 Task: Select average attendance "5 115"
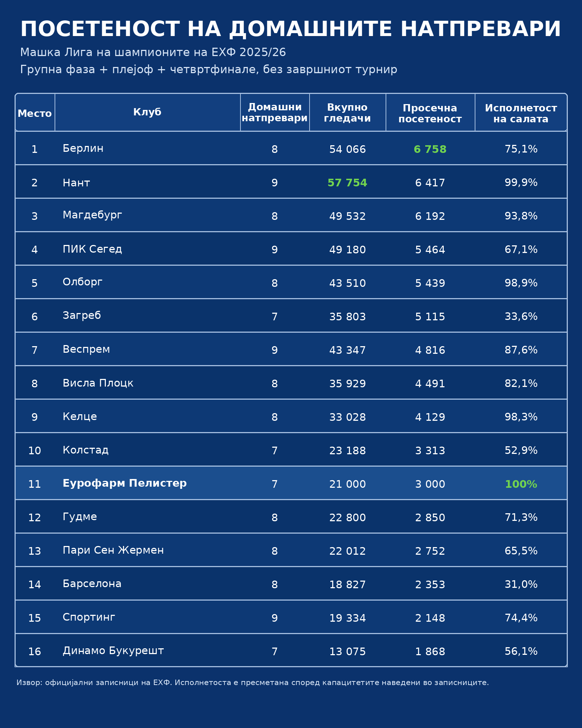430,317
